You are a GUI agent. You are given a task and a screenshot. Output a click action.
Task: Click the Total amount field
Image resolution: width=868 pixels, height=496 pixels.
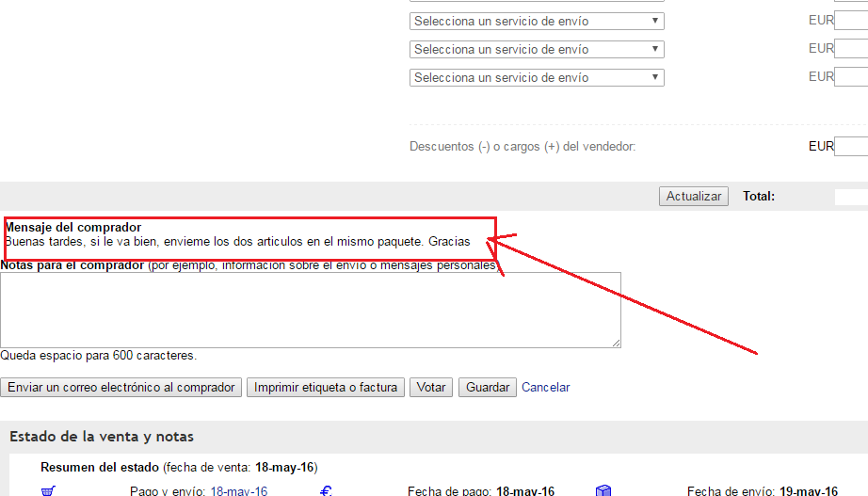pos(850,197)
